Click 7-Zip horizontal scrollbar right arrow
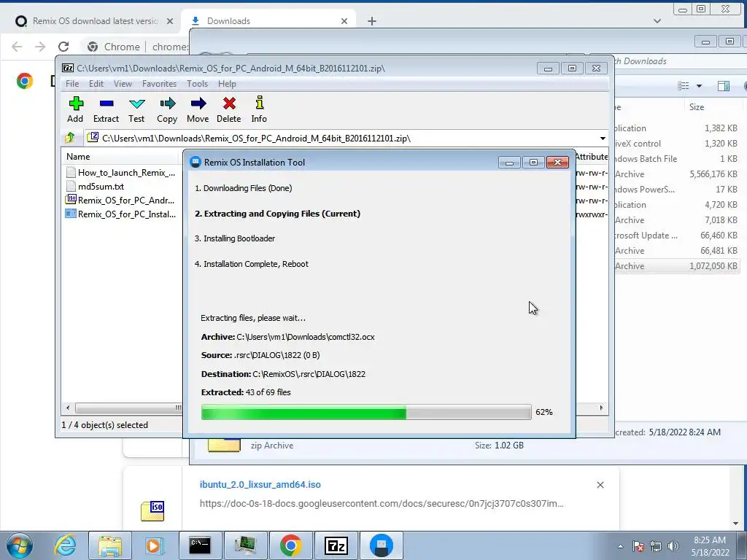The height and width of the screenshot is (560, 747). click(601, 408)
